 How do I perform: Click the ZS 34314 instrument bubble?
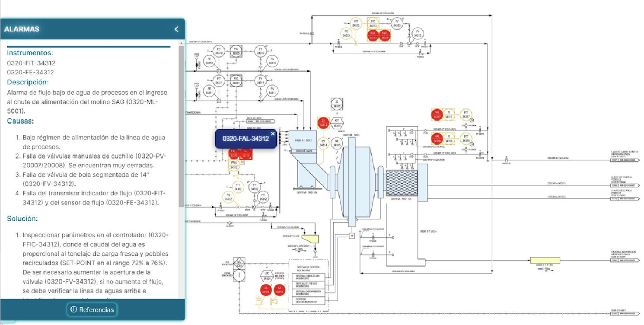point(323,143)
